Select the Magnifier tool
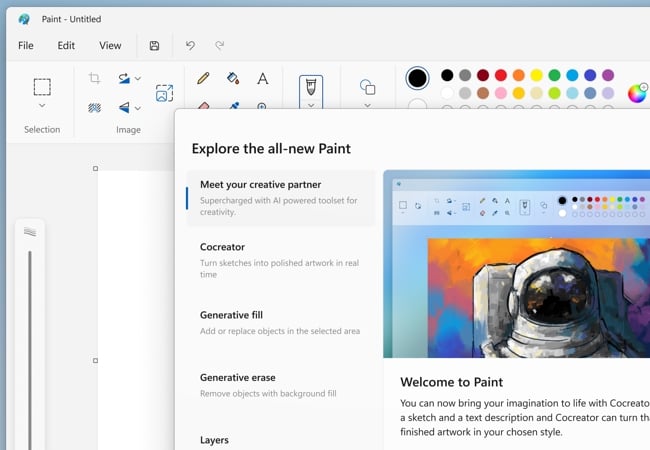The image size is (650, 450). 262,106
